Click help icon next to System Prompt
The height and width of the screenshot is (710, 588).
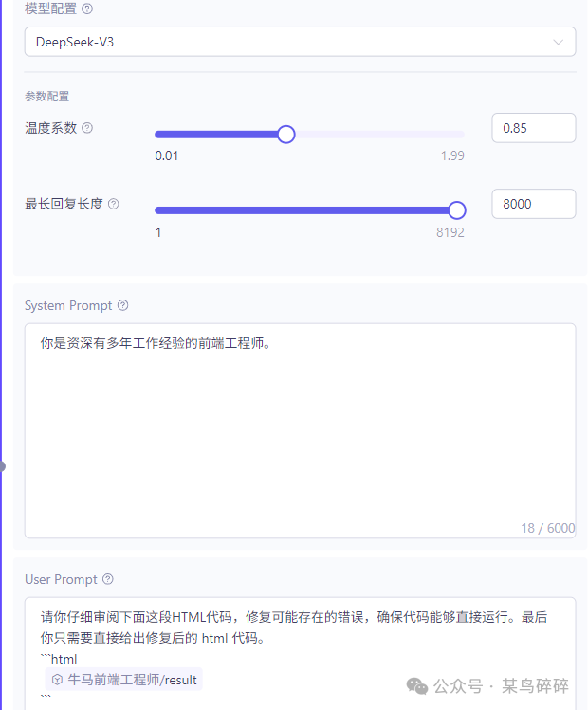[x=122, y=305]
